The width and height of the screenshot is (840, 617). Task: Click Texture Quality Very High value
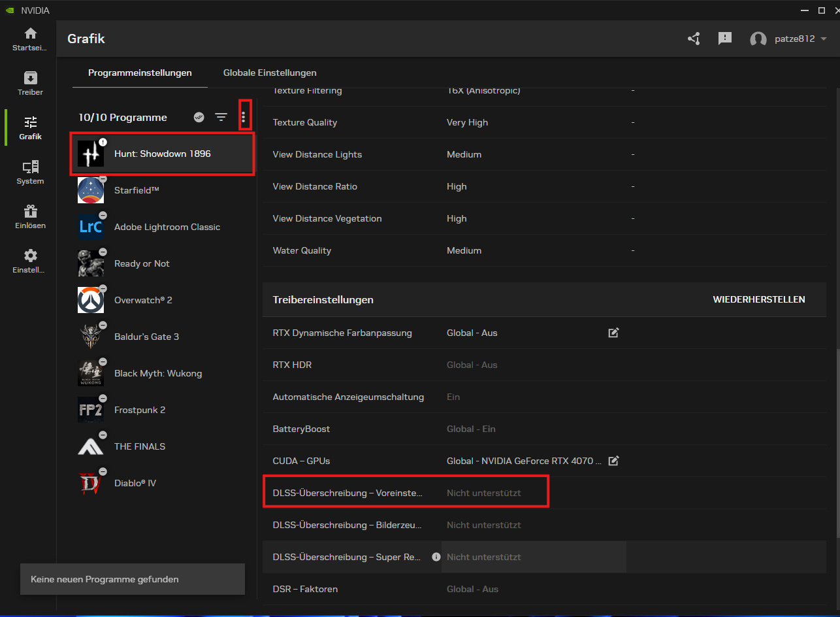click(467, 122)
